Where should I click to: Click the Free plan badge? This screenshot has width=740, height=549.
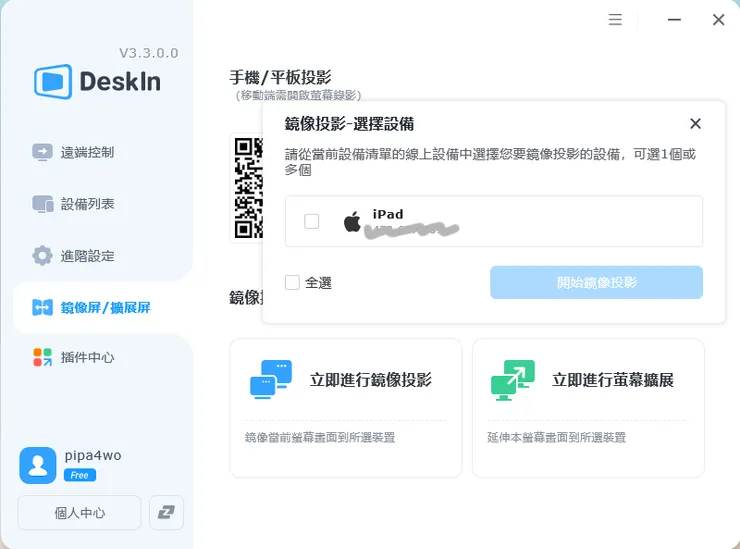[80, 475]
